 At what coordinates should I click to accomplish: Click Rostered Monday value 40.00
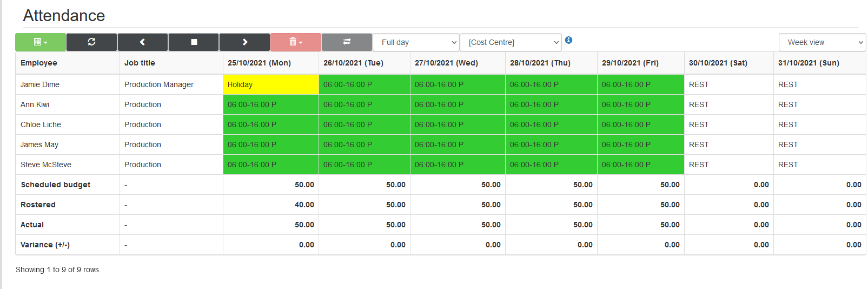pos(304,205)
